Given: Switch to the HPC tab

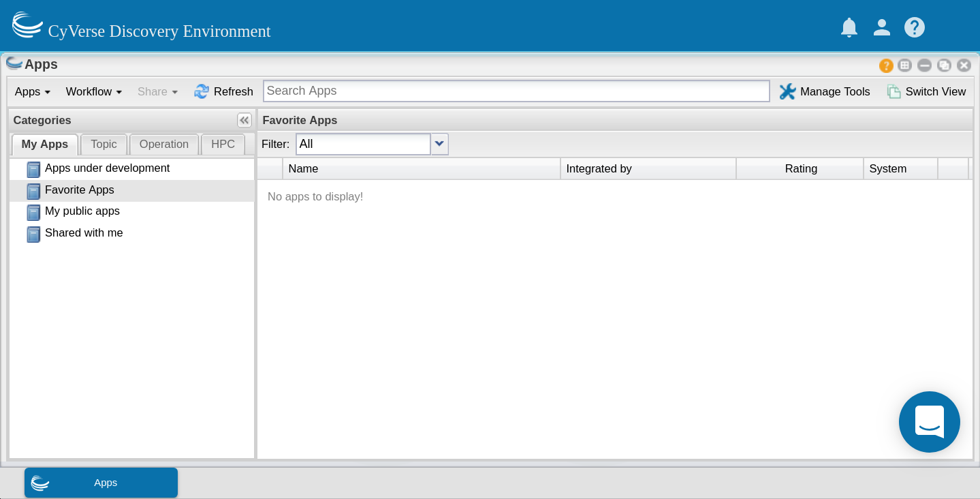Looking at the screenshot, I should [x=223, y=145].
